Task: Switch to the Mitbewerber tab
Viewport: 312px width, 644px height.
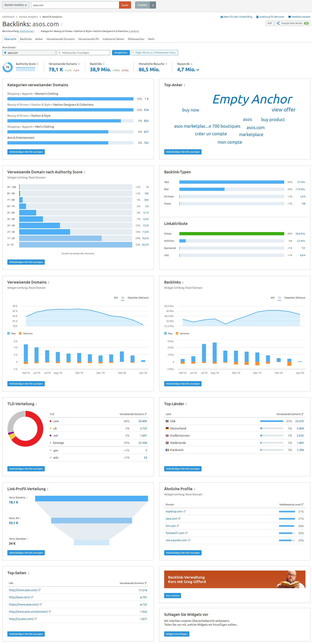Action: pos(136,39)
